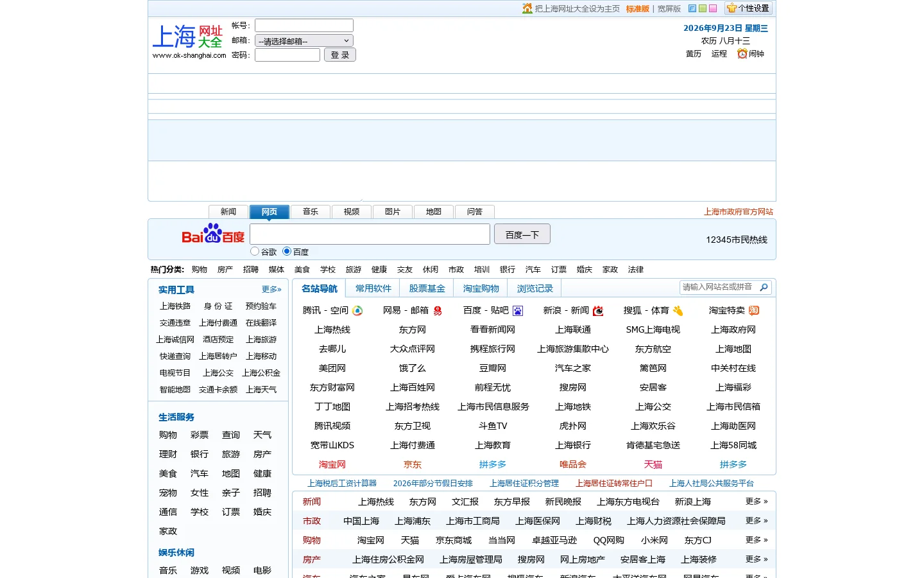This screenshot has height=578, width=924.
Task: Click the 上海网址大全 site logo
Action: click(x=188, y=41)
